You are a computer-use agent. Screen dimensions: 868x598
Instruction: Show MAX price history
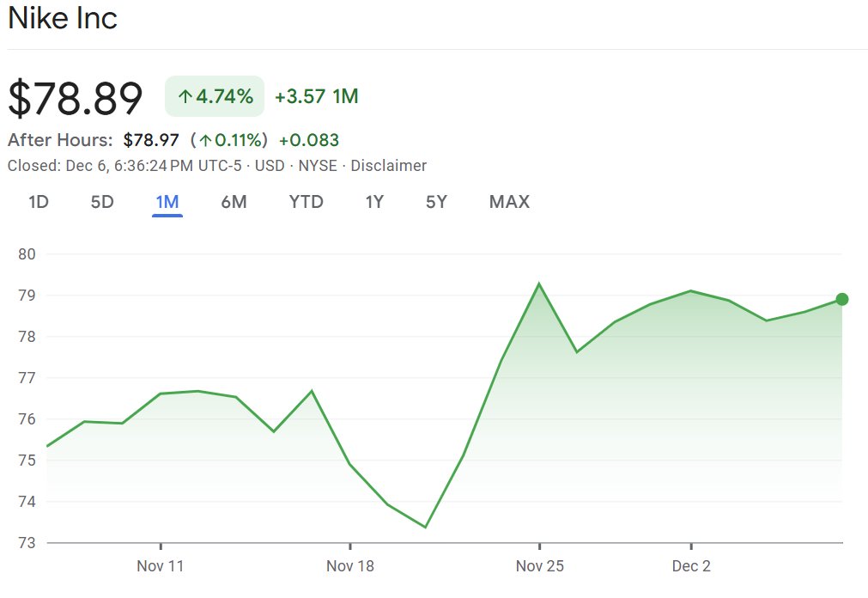509,202
